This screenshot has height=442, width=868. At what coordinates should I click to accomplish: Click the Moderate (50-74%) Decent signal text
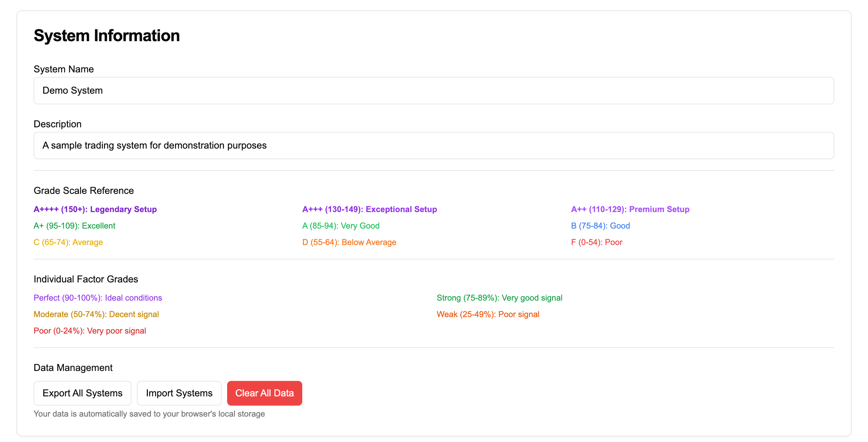96,314
